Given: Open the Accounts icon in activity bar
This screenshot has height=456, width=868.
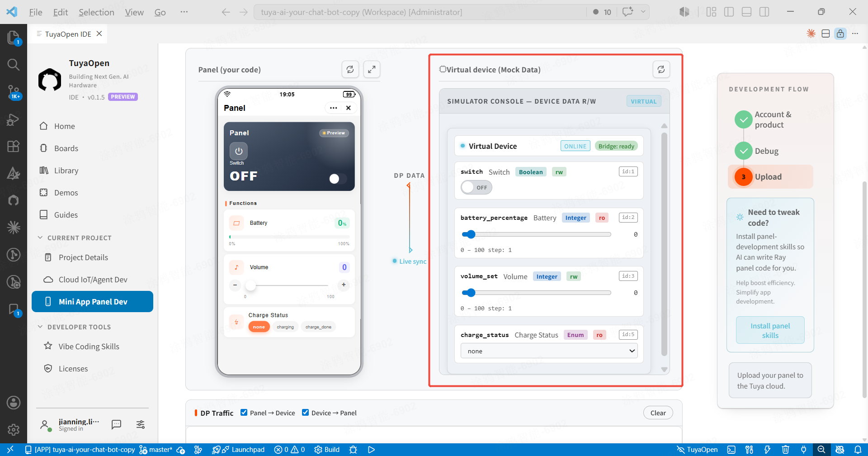Looking at the screenshot, I should coord(14,403).
